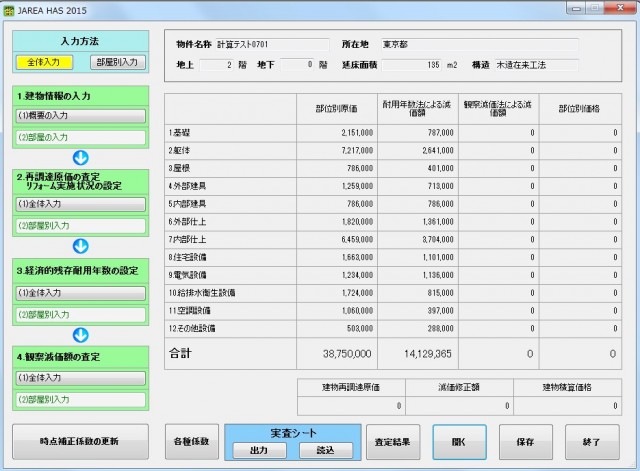Click (1)全体入力 under step 3 経済的残存耐用年数
Screen dimensions: 640x471
[x=80, y=293]
